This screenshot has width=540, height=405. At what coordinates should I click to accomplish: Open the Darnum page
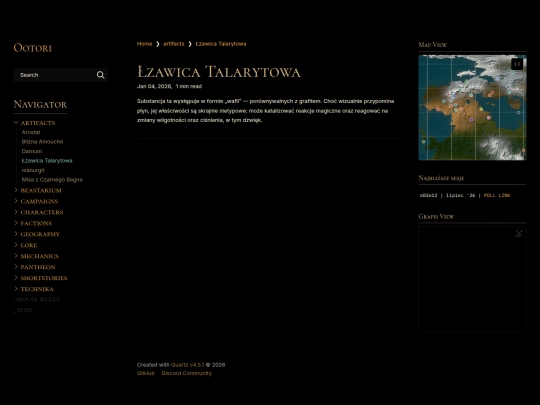(32, 151)
